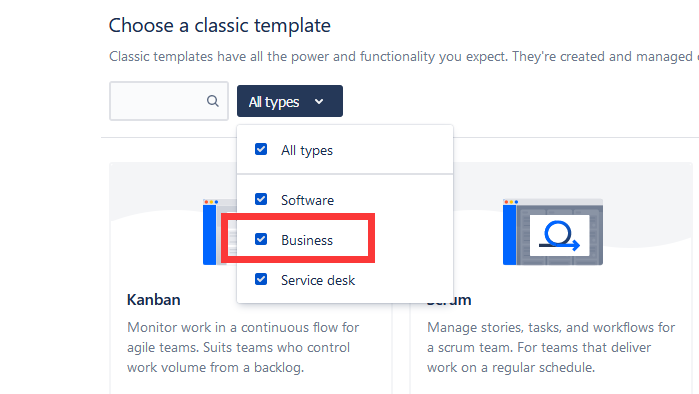Click the chevron on All types button

tap(319, 102)
